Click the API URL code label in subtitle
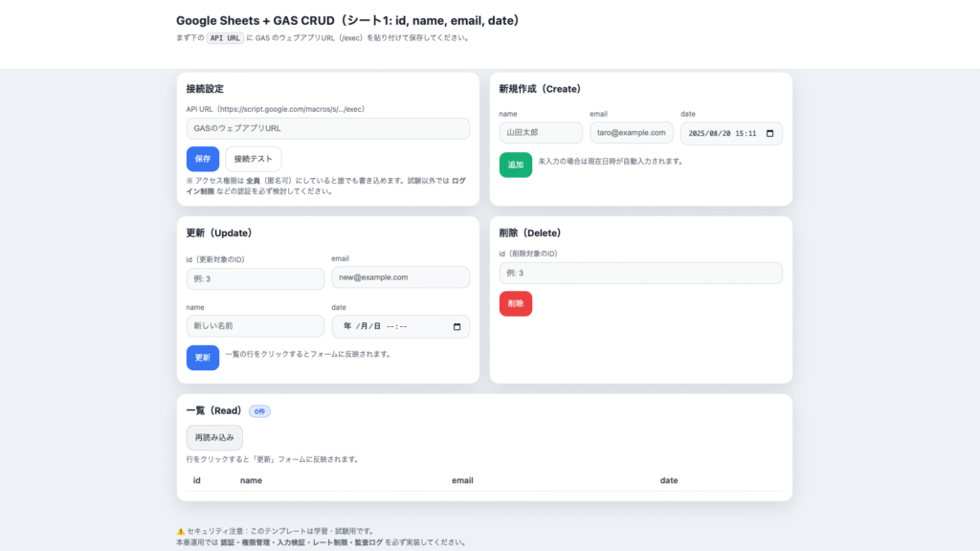 tap(225, 38)
